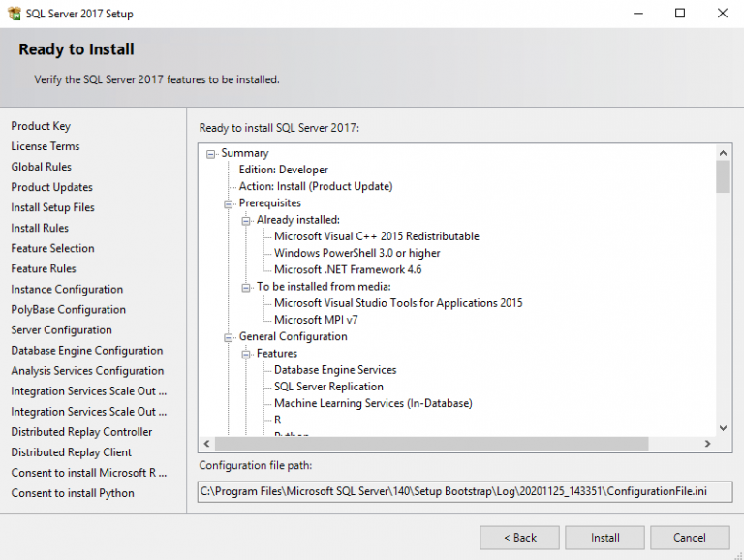744x560 pixels.
Task: Select Action: Install (Product Update) row
Action: 316,187
